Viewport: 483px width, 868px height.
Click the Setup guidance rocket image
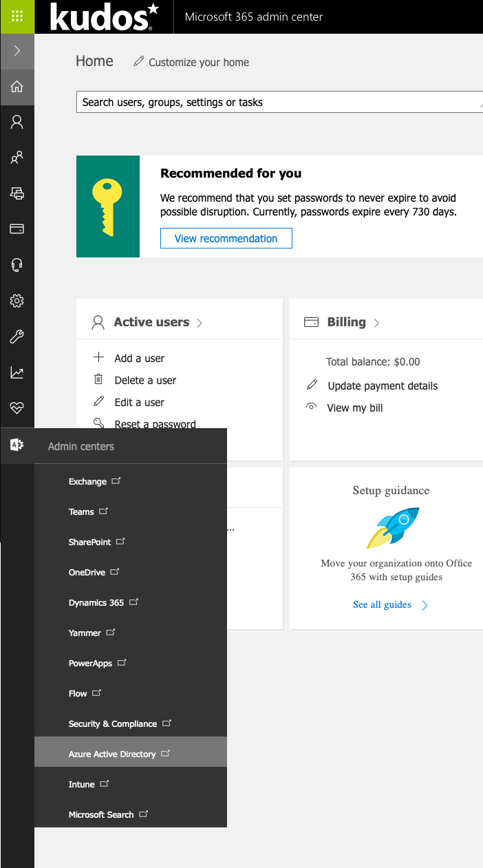pyautogui.click(x=392, y=527)
